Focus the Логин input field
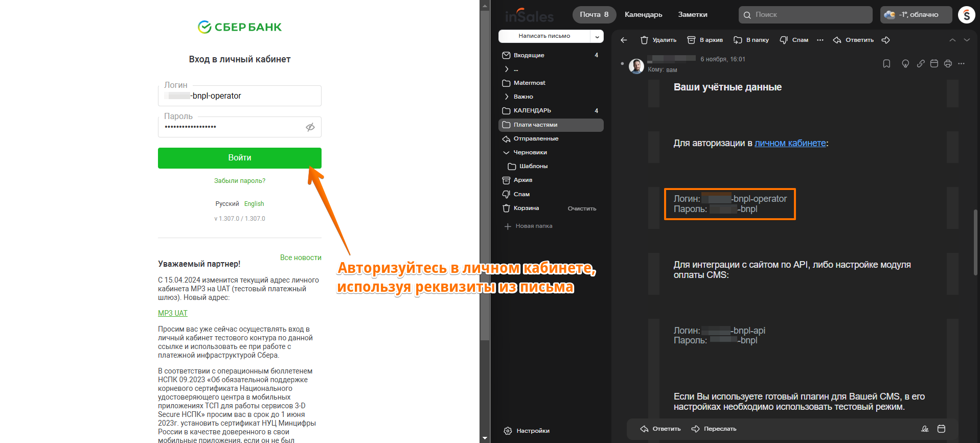Viewport: 980px width, 443px height. [x=240, y=96]
